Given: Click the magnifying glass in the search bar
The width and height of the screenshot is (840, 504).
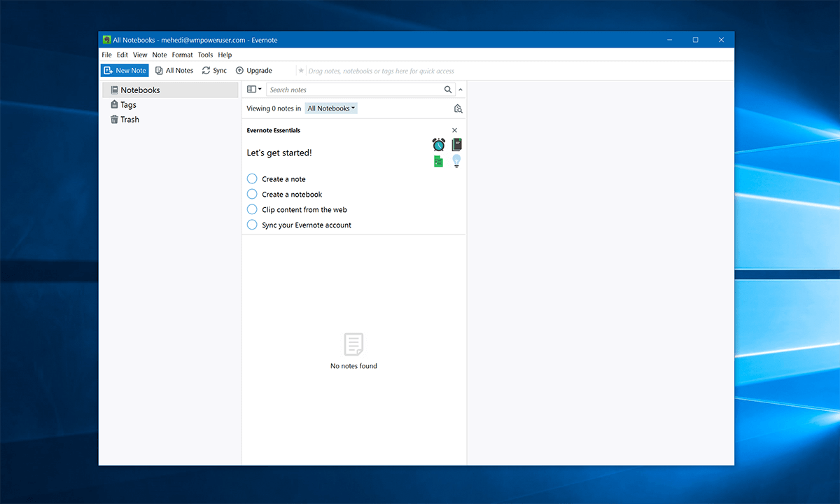Looking at the screenshot, I should [448, 90].
